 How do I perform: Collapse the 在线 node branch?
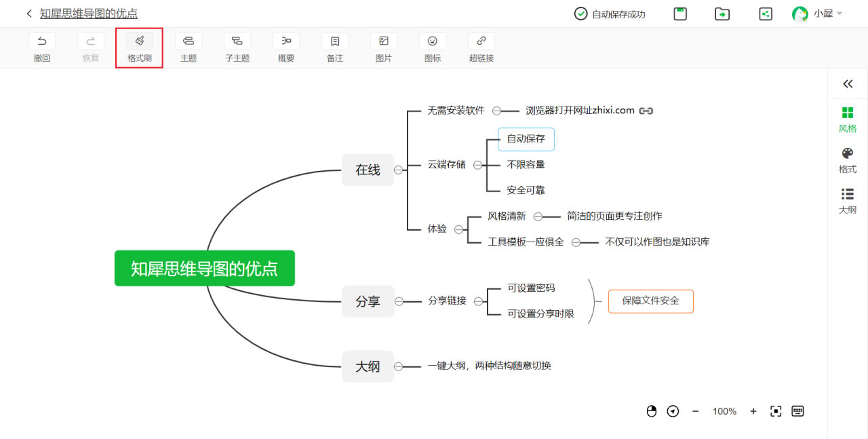coord(399,170)
